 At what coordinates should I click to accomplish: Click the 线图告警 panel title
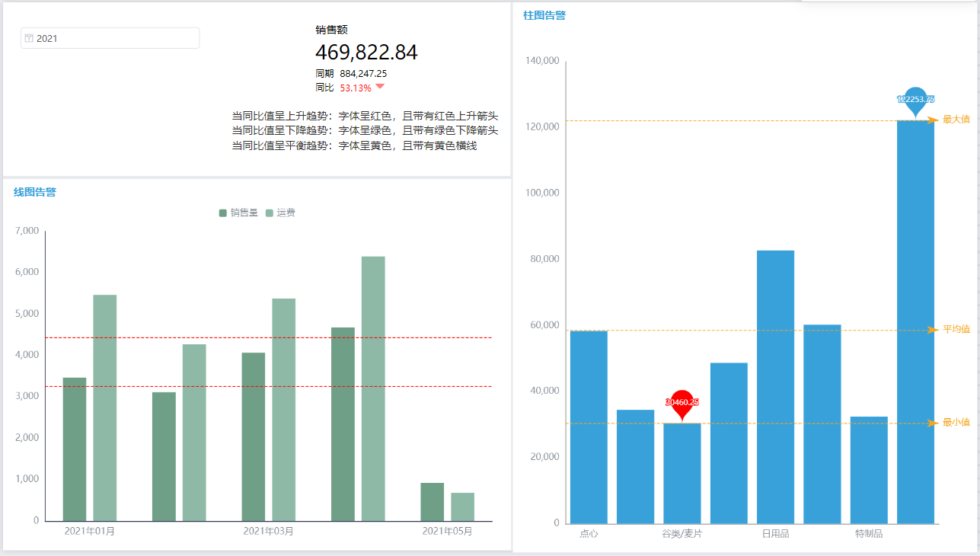point(34,192)
